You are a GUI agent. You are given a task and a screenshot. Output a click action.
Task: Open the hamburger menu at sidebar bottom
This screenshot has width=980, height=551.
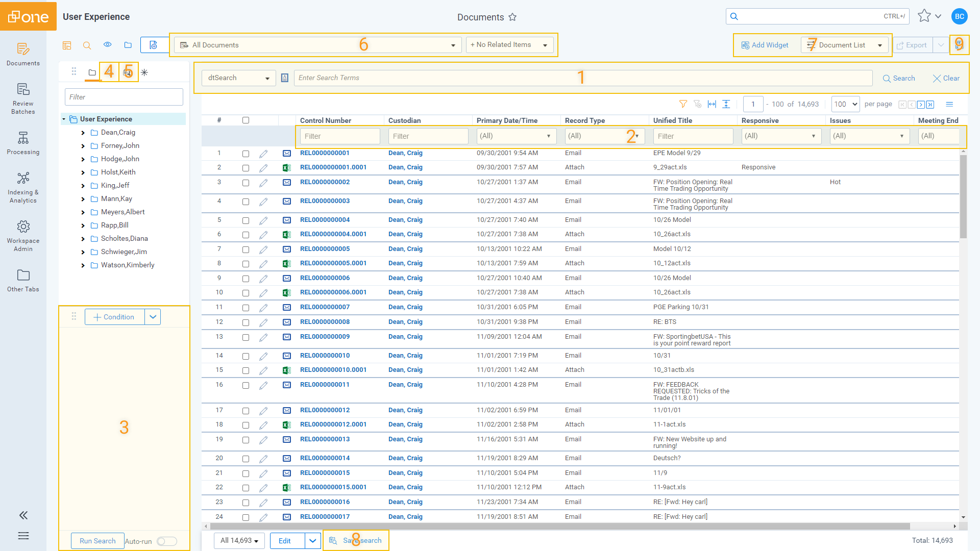click(23, 536)
